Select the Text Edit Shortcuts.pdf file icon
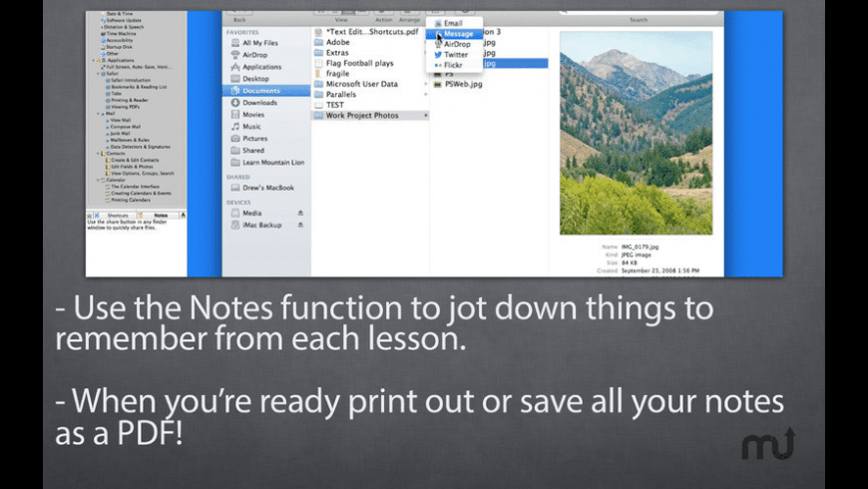868x489 pixels. tap(318, 32)
